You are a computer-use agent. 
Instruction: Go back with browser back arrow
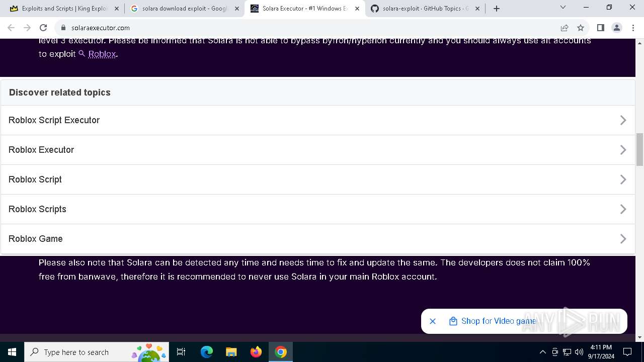[11, 28]
